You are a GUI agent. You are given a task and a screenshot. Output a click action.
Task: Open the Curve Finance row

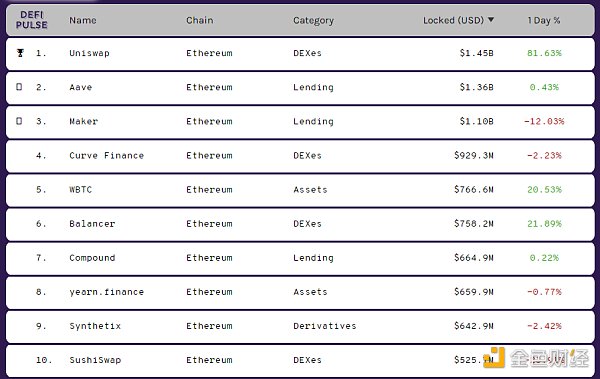[x=300, y=156]
